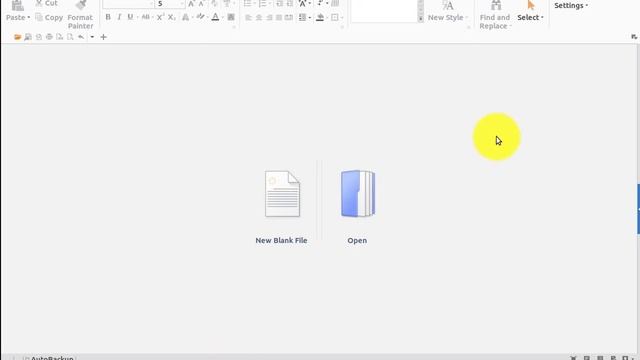Click the justify alignment icon
The height and width of the screenshot is (360, 640).
(x=279, y=18)
